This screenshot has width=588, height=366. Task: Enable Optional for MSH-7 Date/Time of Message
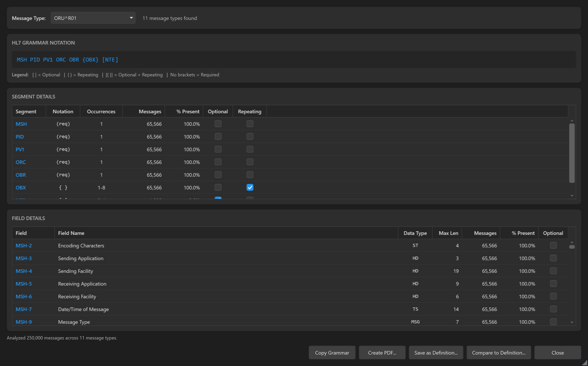[553, 309]
